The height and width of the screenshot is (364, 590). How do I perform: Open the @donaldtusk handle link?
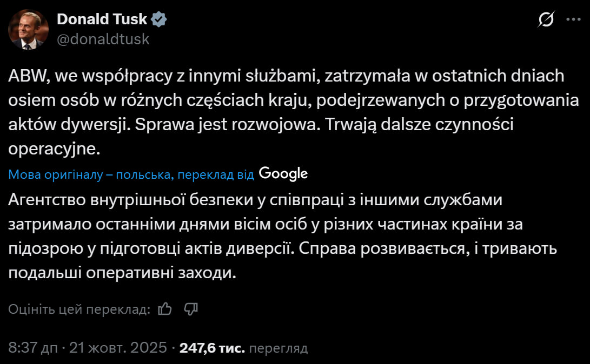103,39
